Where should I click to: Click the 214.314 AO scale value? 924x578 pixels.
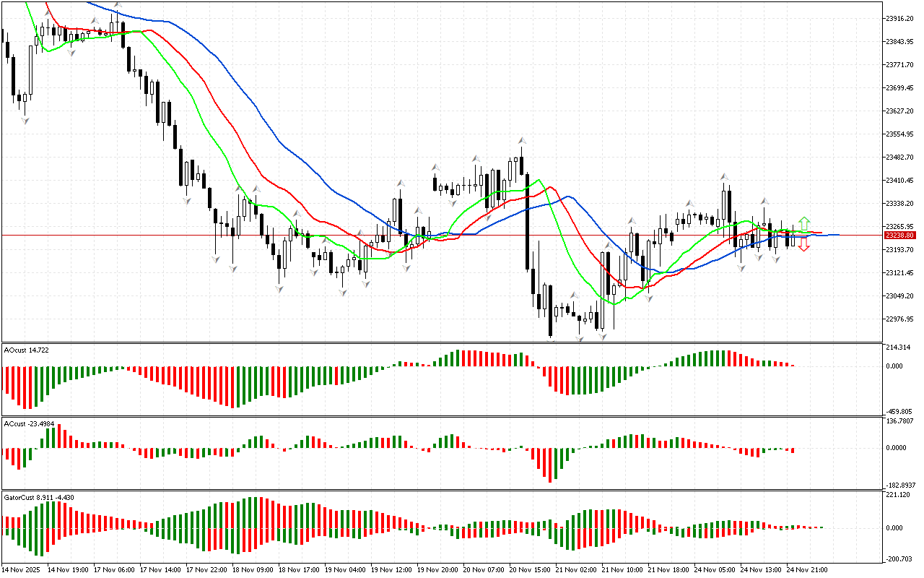tap(898, 348)
